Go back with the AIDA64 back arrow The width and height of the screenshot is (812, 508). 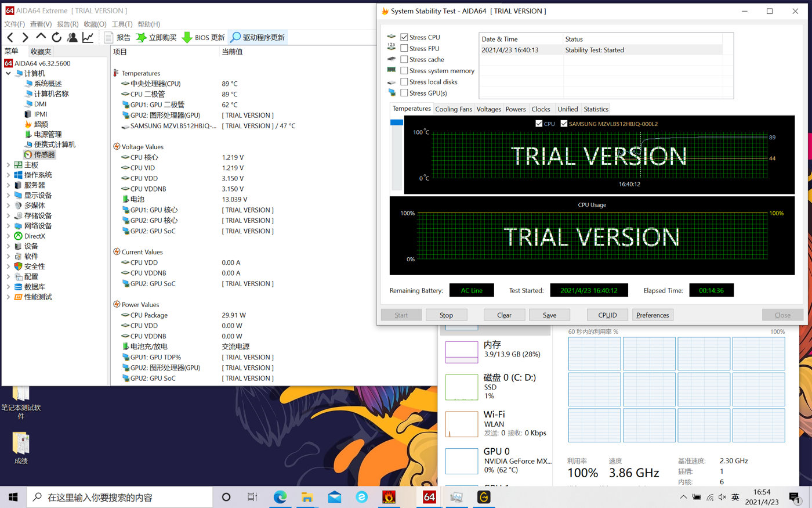tap(10, 38)
